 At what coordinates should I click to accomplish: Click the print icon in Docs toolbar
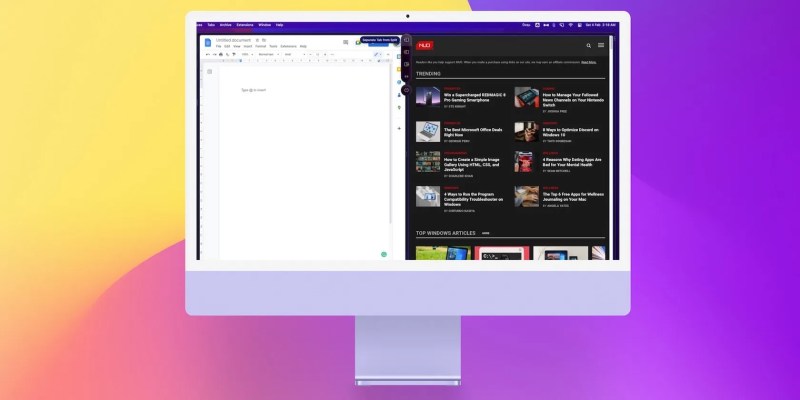click(x=221, y=54)
